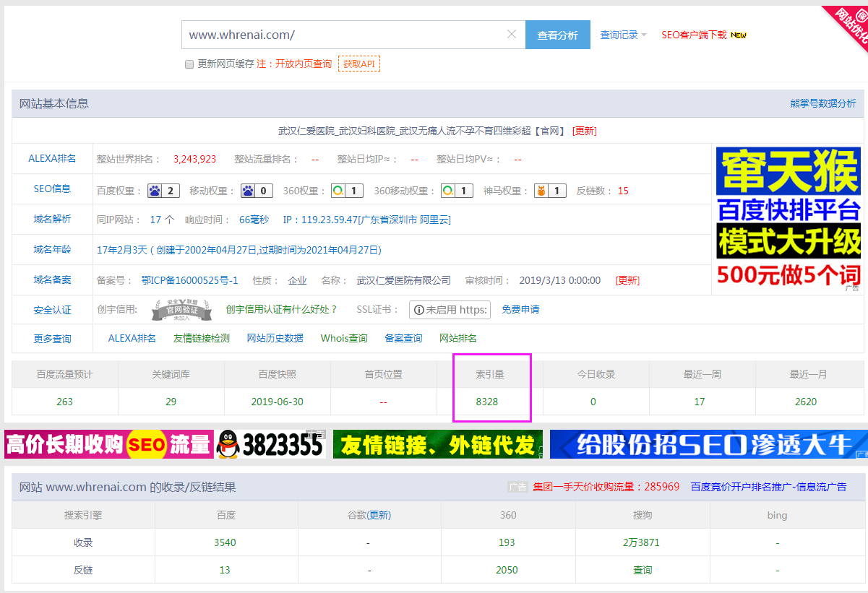
Task: Click the 获取API button
Action: click(x=359, y=64)
